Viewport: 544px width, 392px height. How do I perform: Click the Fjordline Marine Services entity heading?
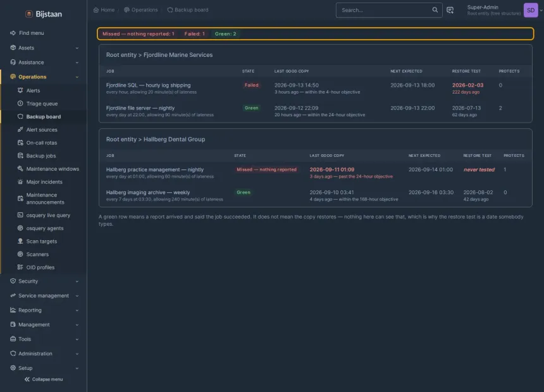[159, 55]
